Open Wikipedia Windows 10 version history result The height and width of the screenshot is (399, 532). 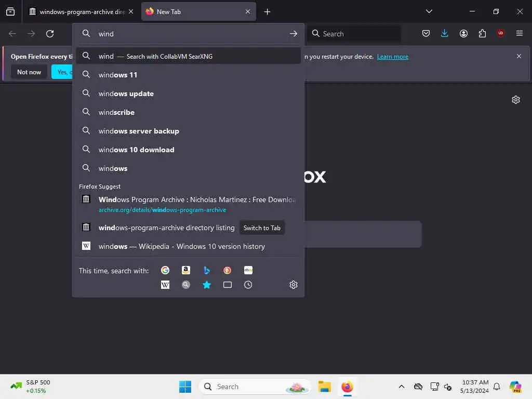pos(188,246)
